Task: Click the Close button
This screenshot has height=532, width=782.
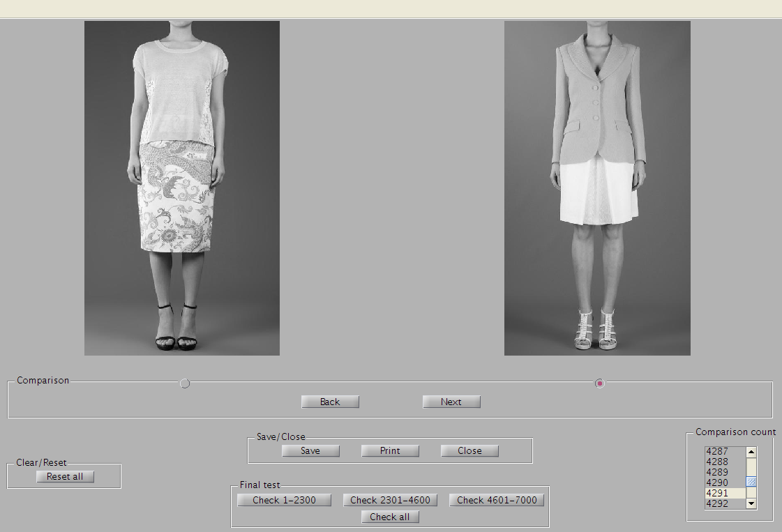Action: click(469, 450)
